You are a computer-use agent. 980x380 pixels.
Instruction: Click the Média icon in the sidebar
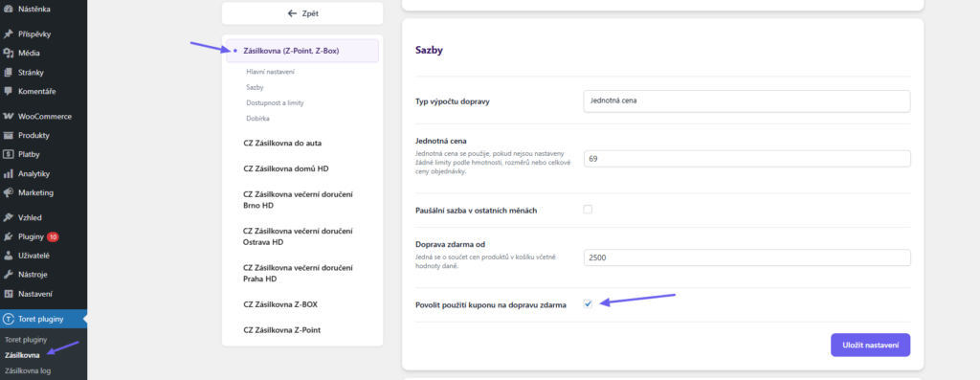coord(9,54)
